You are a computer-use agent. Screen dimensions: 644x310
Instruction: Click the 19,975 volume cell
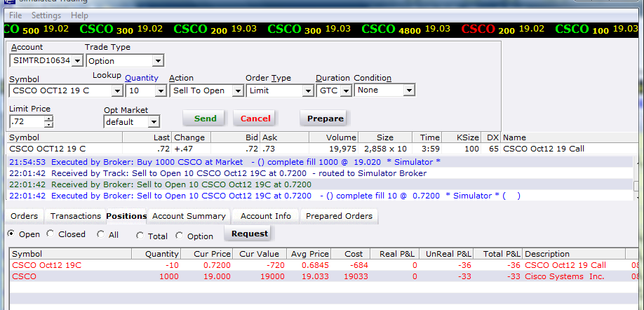pos(342,149)
